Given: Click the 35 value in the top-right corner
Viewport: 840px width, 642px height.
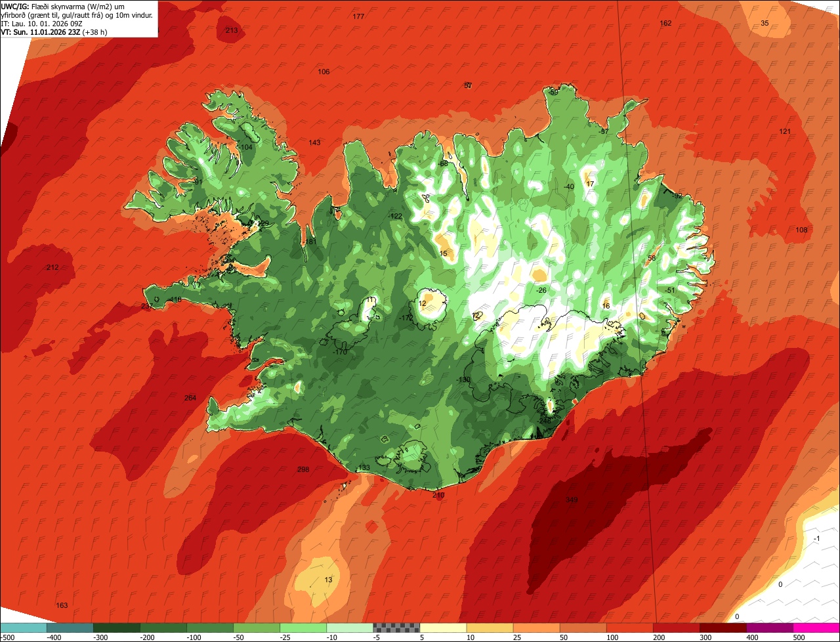Looking at the screenshot, I should [765, 23].
